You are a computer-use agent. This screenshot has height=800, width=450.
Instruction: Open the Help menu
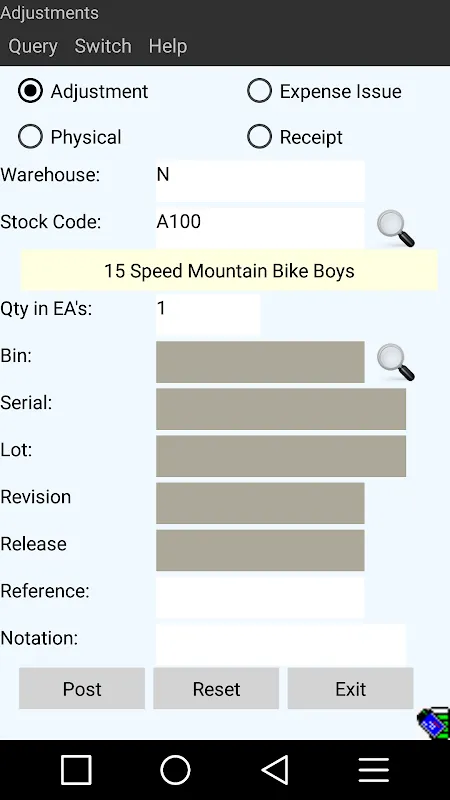click(x=168, y=46)
